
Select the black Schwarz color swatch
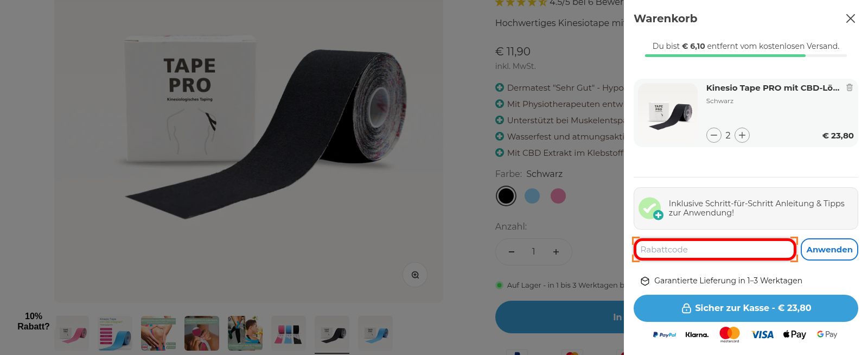506,196
